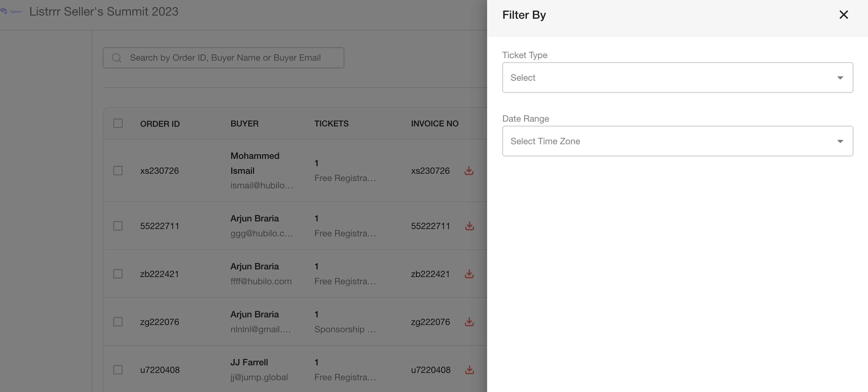
Task: Click buyer email jj@jump.global
Action: [259, 377]
